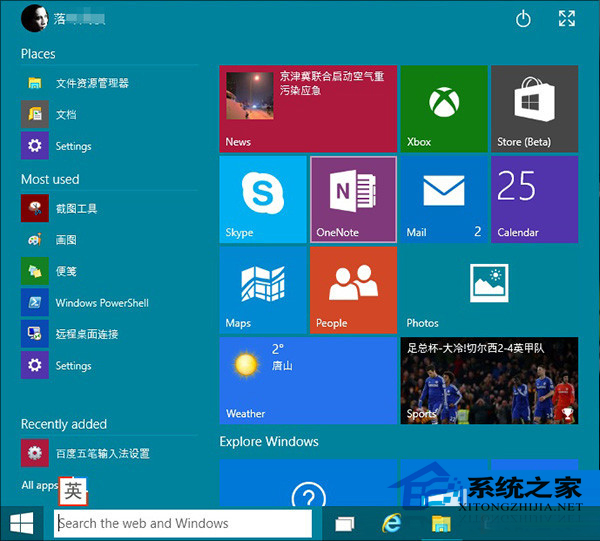Open 百度五笔输入法设置 under Recently added

click(x=109, y=453)
